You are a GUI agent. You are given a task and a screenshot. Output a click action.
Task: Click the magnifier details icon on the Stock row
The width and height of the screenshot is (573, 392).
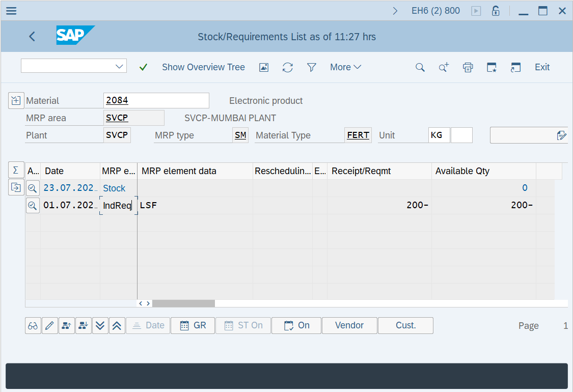33,188
